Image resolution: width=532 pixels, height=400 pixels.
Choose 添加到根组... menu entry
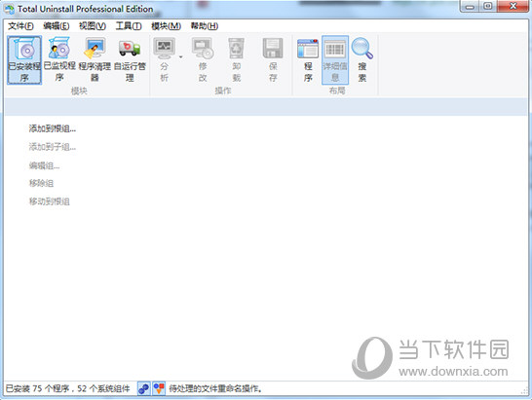(53, 128)
